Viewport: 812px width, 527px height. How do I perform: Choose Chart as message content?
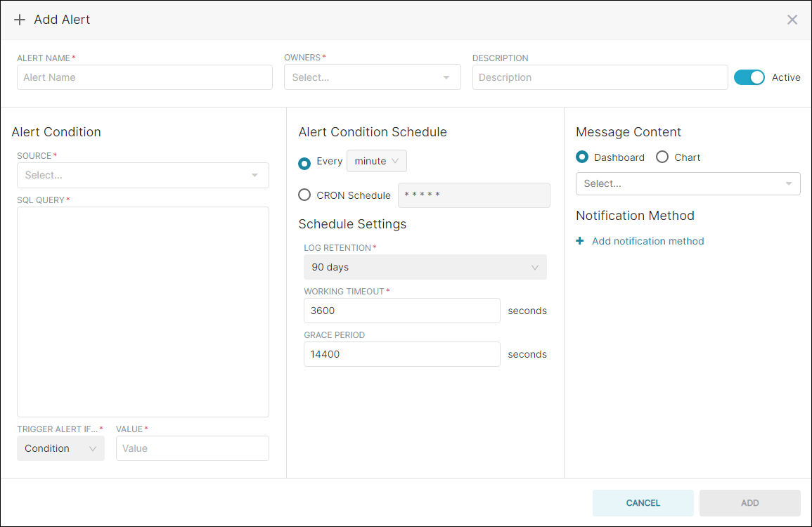[662, 157]
